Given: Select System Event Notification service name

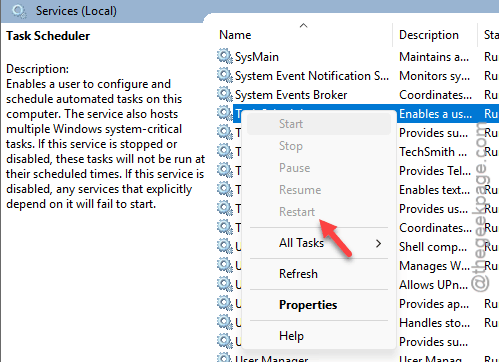Looking at the screenshot, I should (312, 76).
